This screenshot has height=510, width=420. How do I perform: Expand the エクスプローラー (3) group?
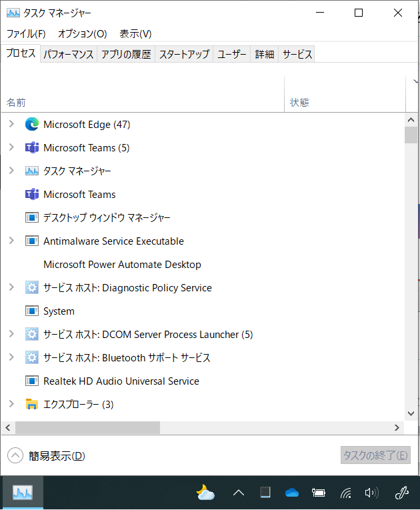(x=11, y=404)
